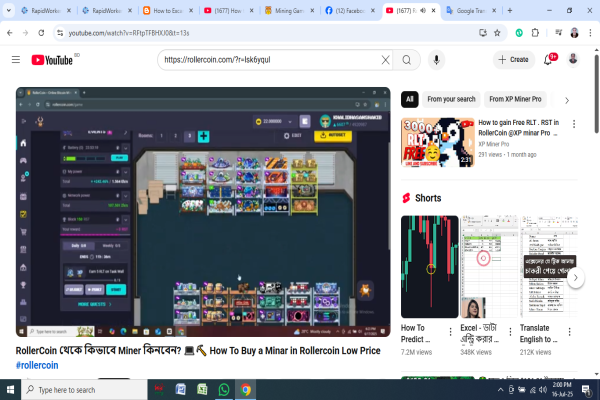Select the From your search chip
600x400 pixels.
coord(451,99)
